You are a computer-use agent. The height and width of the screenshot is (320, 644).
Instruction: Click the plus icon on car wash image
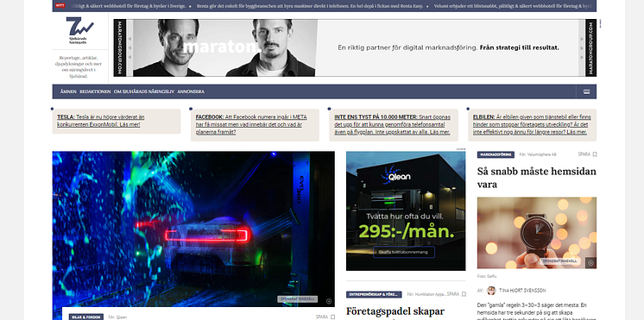coord(329,301)
